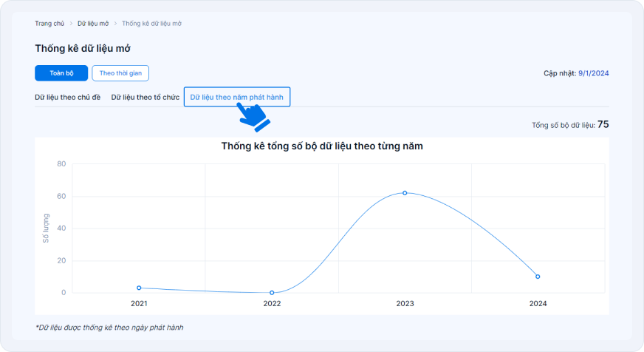Click the chart title text
644x352 pixels.
322,146
